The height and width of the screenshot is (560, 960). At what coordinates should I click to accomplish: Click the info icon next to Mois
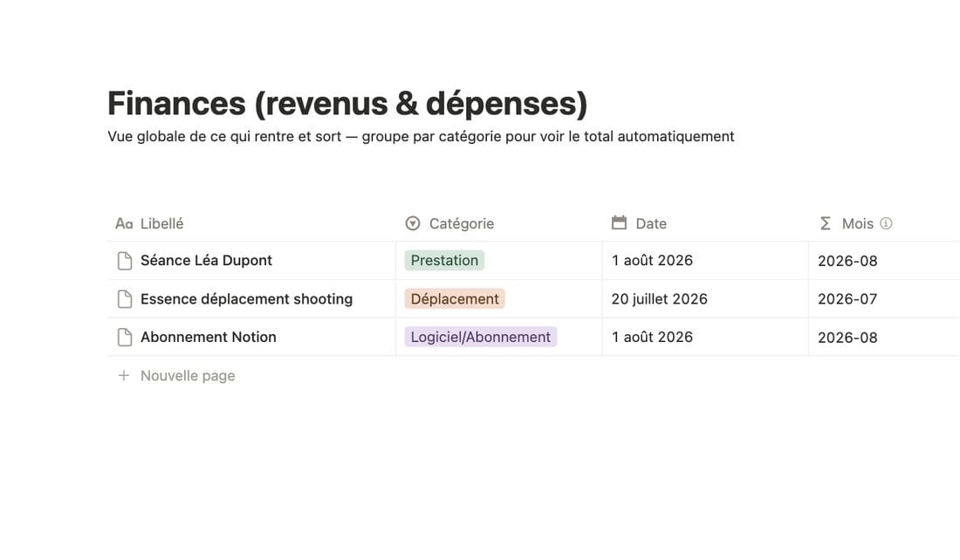(x=886, y=223)
